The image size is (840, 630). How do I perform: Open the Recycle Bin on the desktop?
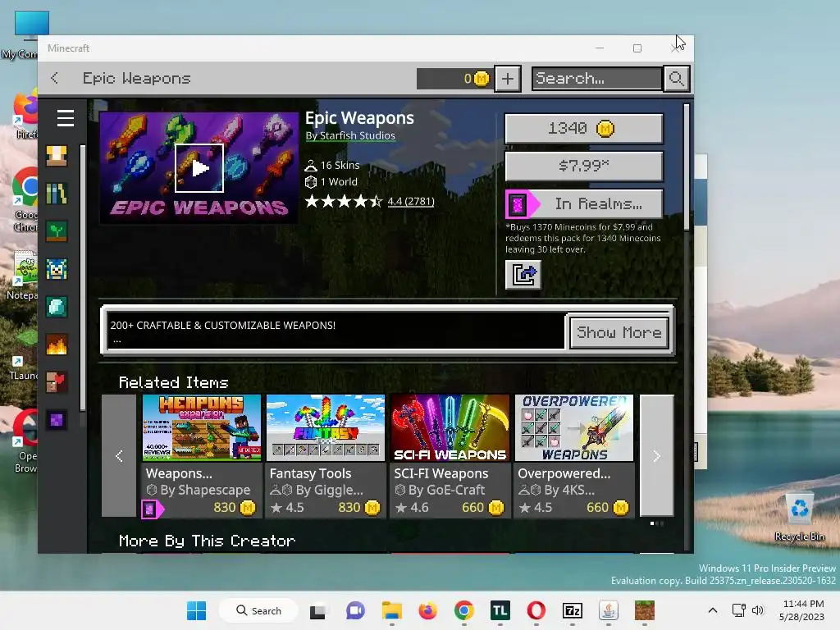point(800,518)
